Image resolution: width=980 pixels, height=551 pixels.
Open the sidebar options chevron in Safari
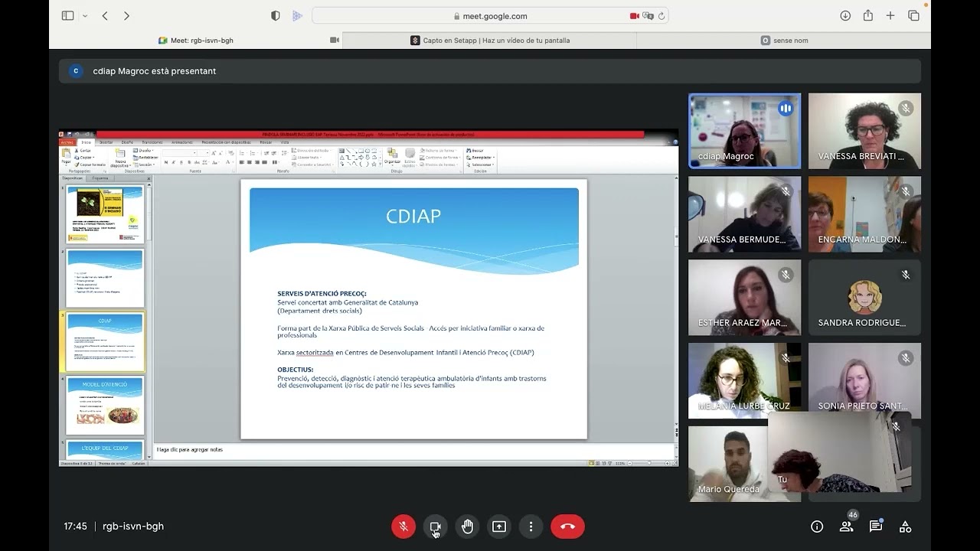tap(84, 15)
